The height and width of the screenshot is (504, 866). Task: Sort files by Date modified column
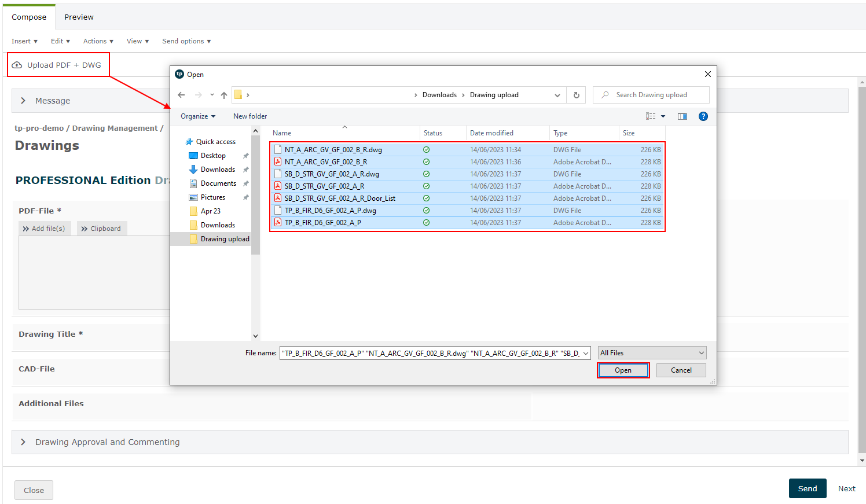tap(491, 133)
